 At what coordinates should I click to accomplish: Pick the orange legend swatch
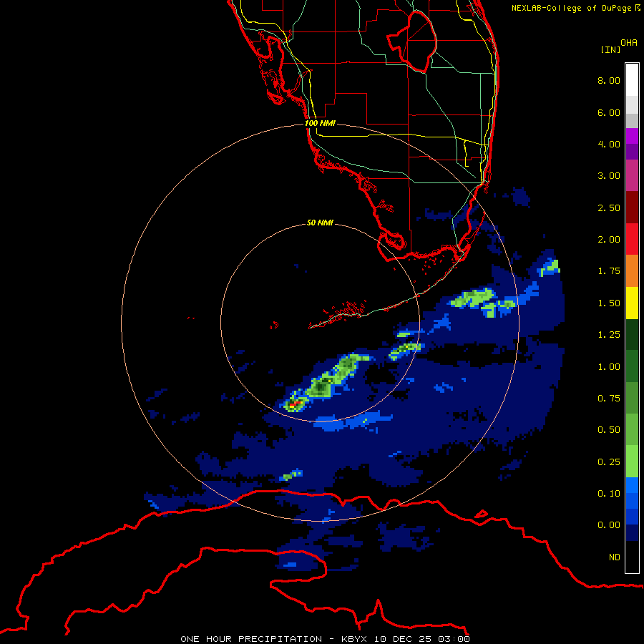pos(632,271)
